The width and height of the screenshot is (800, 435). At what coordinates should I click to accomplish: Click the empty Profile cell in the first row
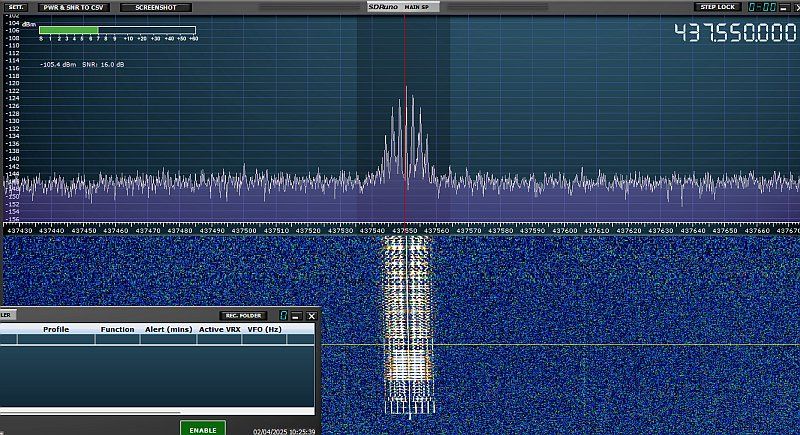pyautogui.click(x=56, y=340)
